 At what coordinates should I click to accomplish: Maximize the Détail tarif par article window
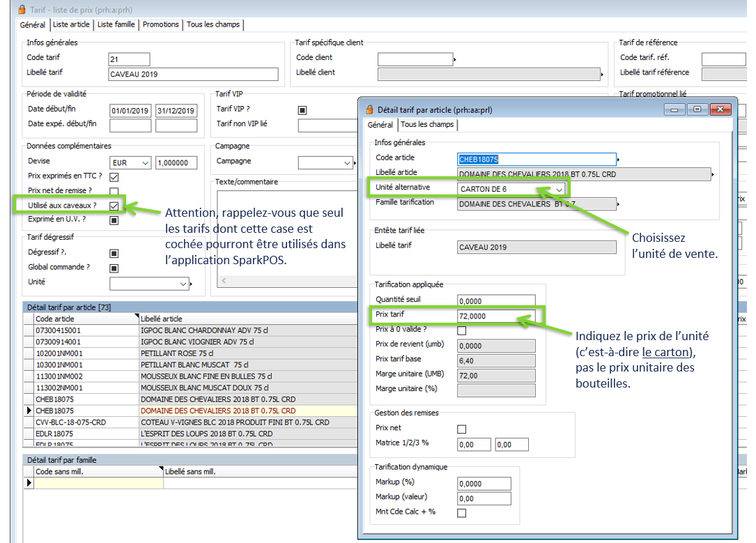[x=697, y=109]
